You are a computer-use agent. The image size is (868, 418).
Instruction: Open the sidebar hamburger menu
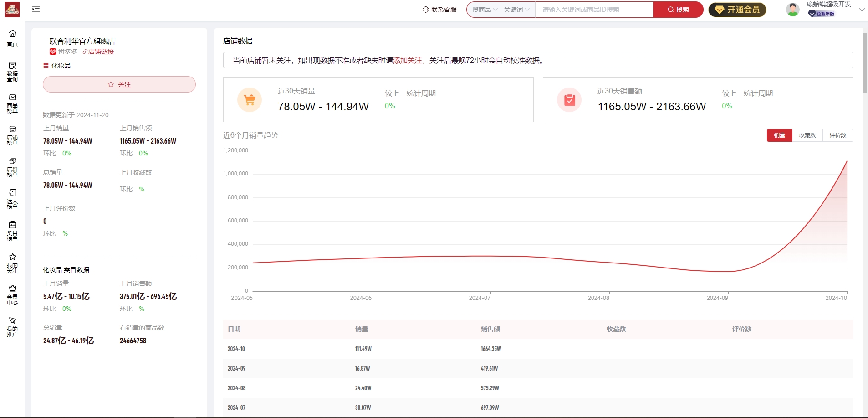coord(36,9)
